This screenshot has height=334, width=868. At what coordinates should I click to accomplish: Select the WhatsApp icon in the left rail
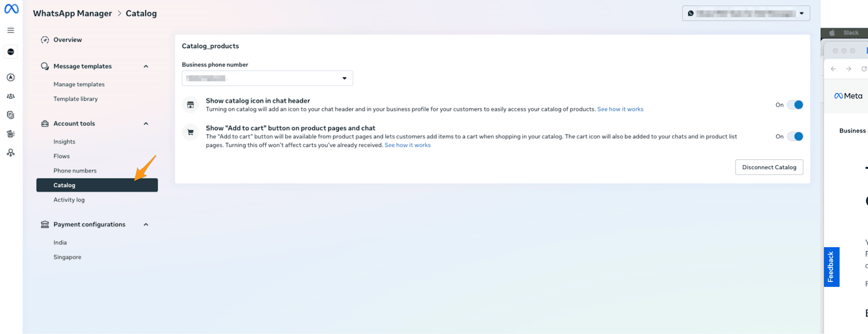[10, 52]
